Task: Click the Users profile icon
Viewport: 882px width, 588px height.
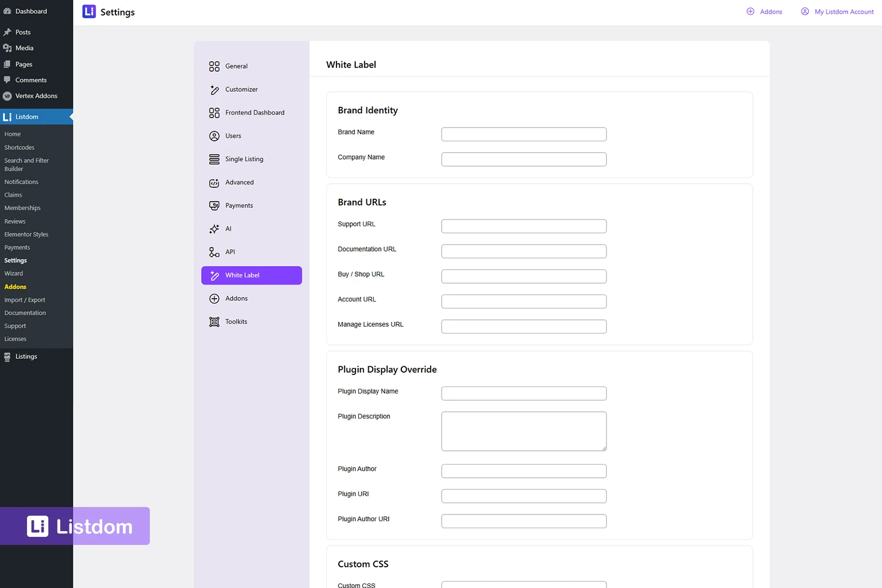Action: [x=214, y=136]
